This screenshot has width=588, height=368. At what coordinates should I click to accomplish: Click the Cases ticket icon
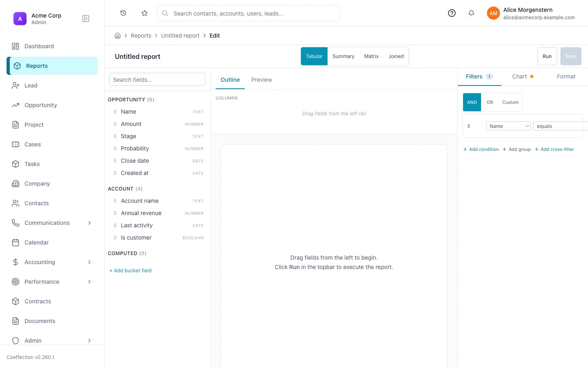16,144
